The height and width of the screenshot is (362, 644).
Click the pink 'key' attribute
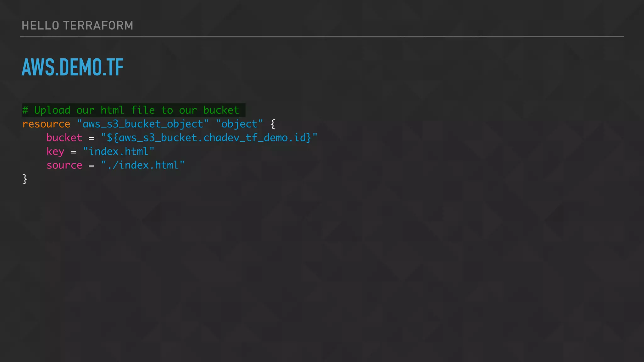point(55,152)
